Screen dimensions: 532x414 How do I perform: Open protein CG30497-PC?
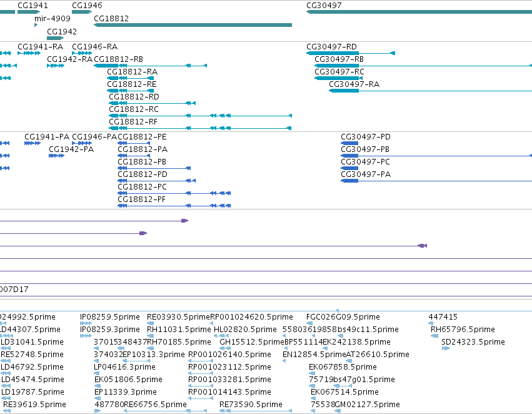click(366, 162)
